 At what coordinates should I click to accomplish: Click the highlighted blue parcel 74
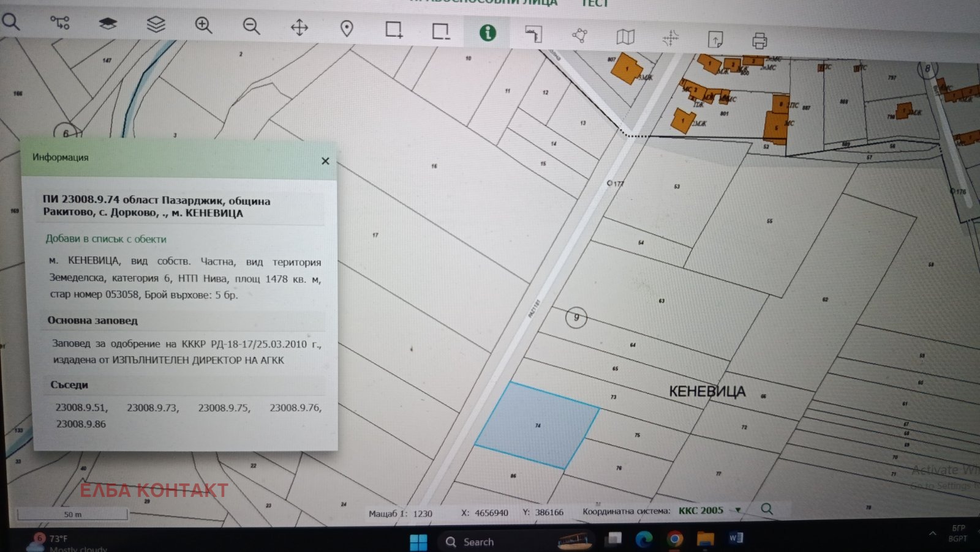click(x=537, y=425)
